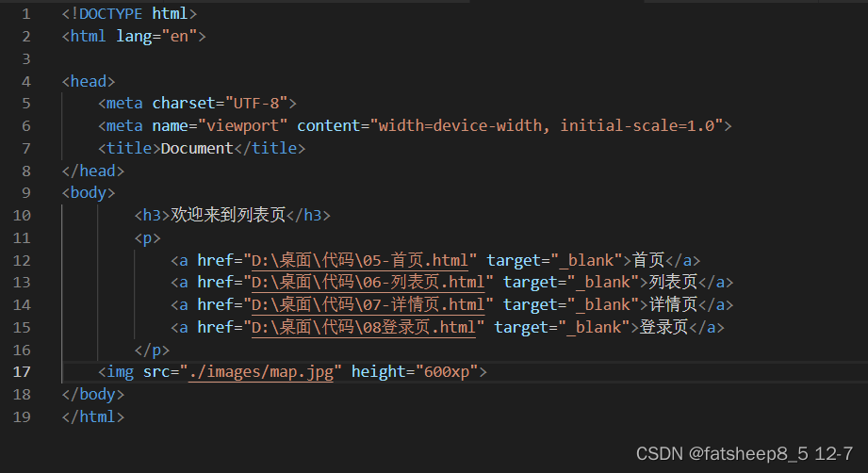Viewport: 868px width, 473px height.
Task: Click the anchor text 登录页 on line 15
Action: click(x=663, y=327)
